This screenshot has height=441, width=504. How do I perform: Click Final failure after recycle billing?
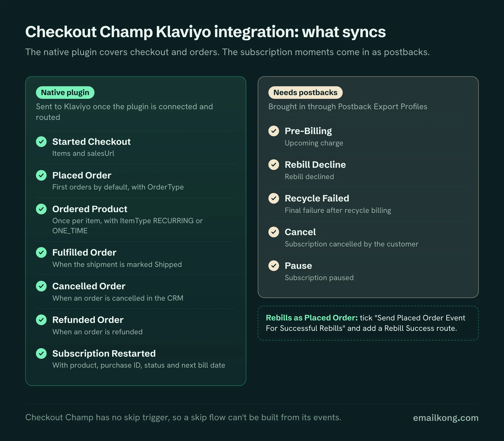(x=338, y=210)
